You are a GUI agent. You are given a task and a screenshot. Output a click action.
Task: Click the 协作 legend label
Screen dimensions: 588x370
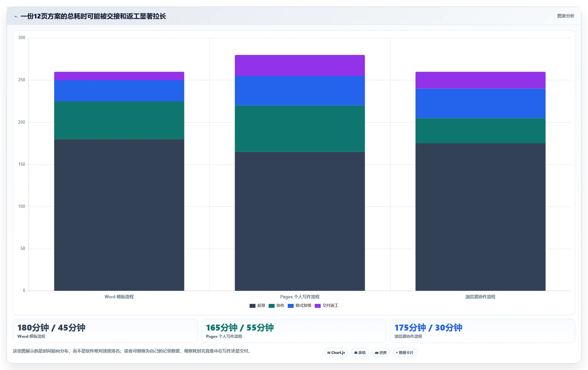tap(281, 306)
